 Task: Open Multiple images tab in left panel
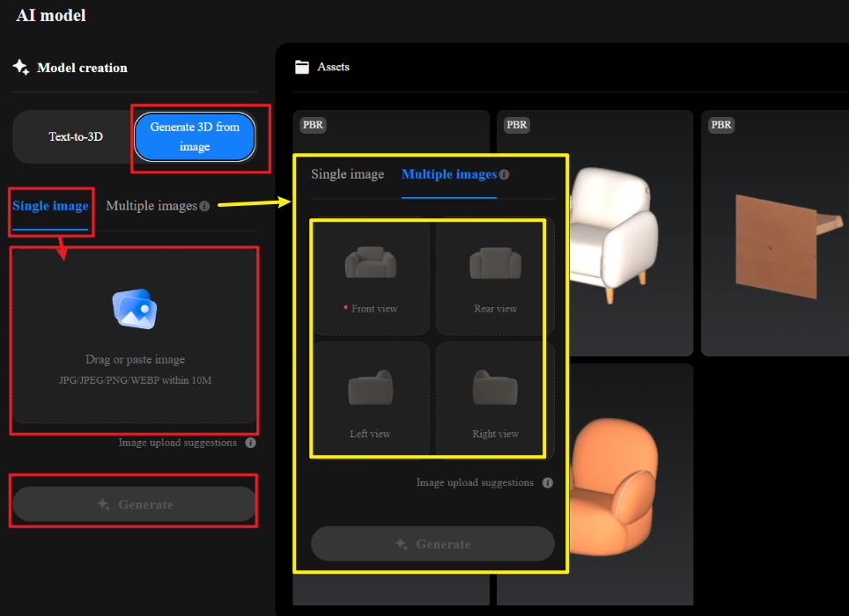coord(151,206)
